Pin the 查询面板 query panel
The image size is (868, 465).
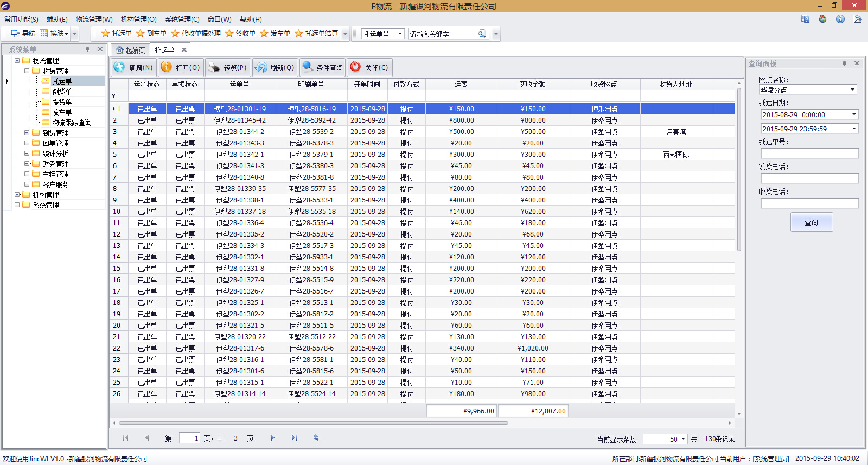pos(844,63)
